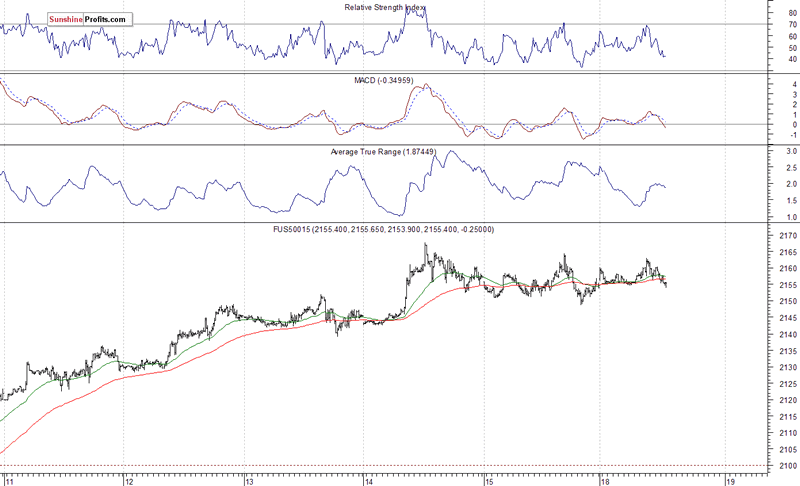
Task: Select the 2100 price axis label
Action: 788,466
